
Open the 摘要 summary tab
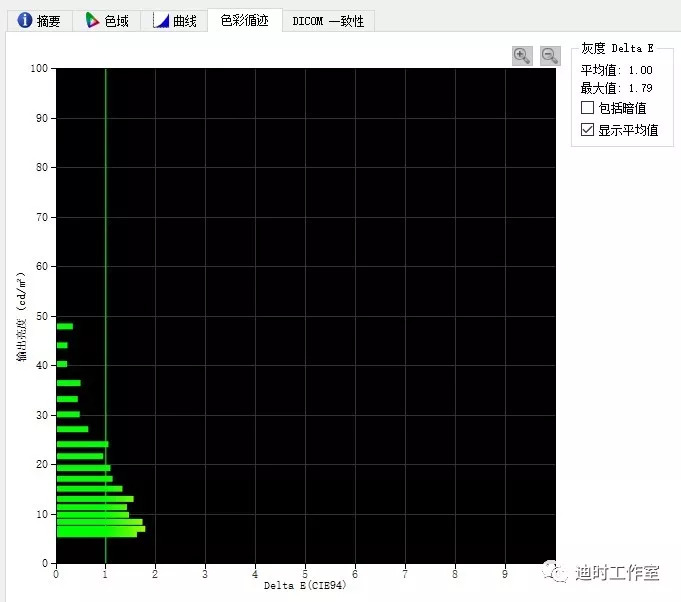39,20
